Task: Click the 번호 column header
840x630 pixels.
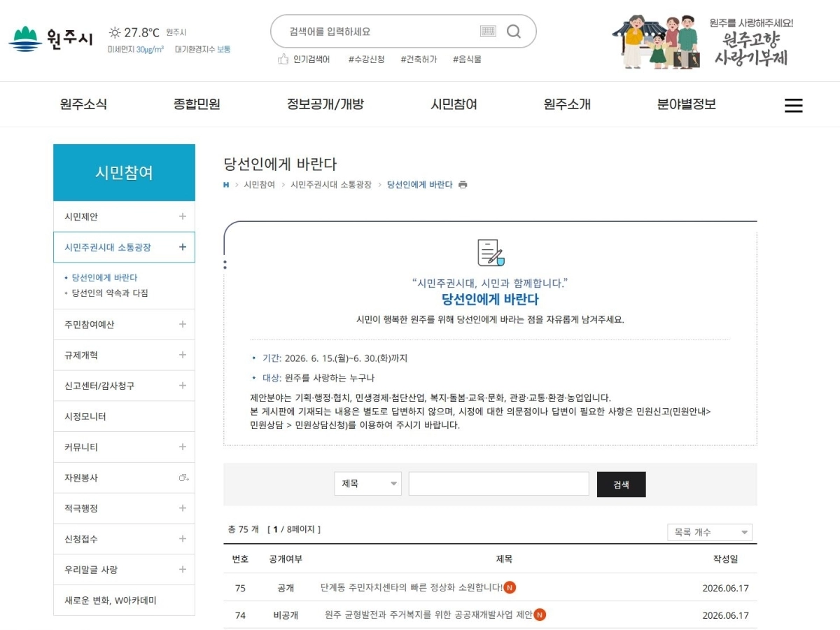Action: (x=240, y=559)
